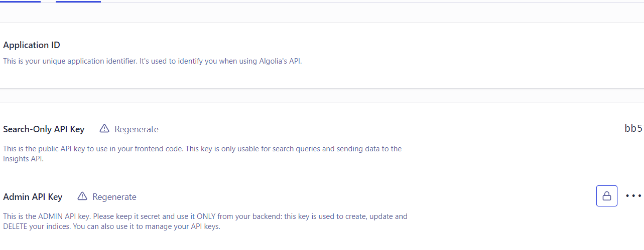This screenshot has width=644, height=250.
Task: Click the warning triangle beside Search-Only Regenerate
Action: tap(104, 129)
